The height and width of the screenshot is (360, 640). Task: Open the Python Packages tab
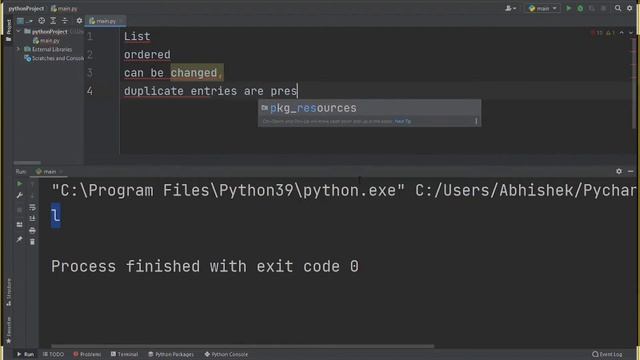[x=171, y=354]
